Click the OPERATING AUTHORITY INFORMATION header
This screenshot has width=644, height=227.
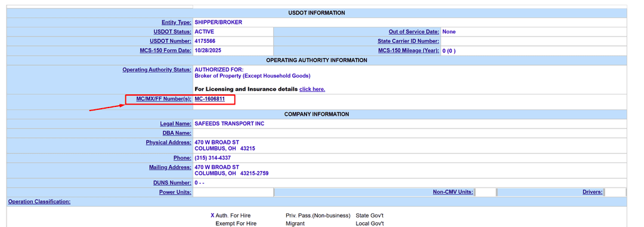click(317, 60)
